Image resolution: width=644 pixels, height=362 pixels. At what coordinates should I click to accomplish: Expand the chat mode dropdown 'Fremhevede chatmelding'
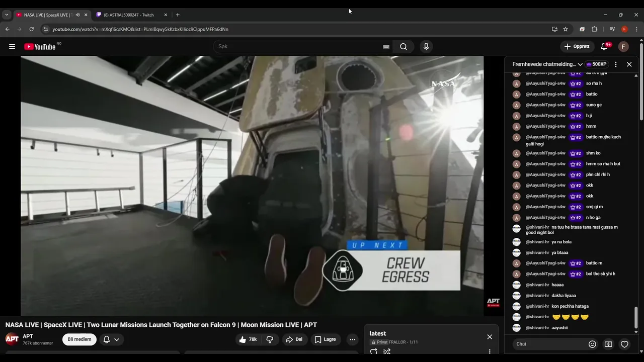pos(547,64)
